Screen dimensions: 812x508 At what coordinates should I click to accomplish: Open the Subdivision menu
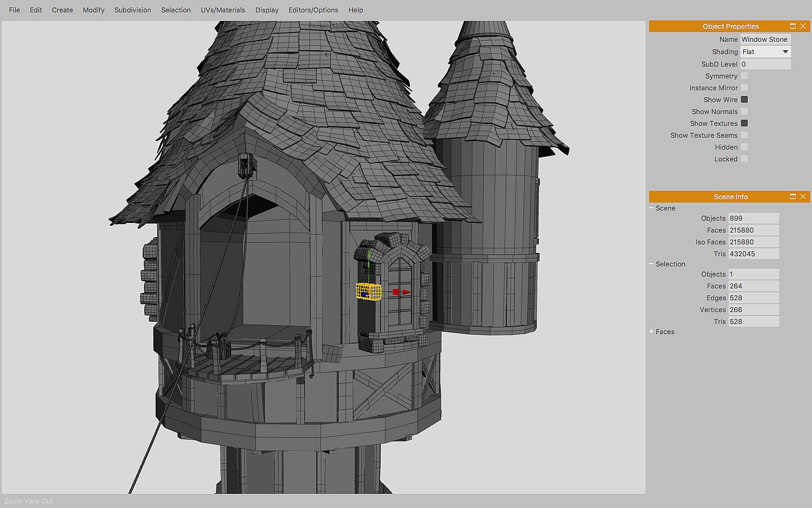(x=133, y=10)
